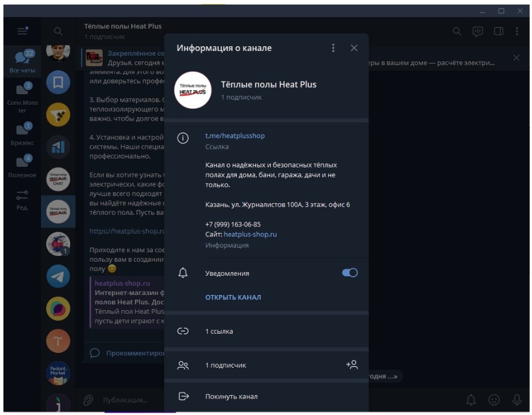Screen dimensions: 532x415
Task: Click the microphone voice message icon
Action: tap(517, 400)
